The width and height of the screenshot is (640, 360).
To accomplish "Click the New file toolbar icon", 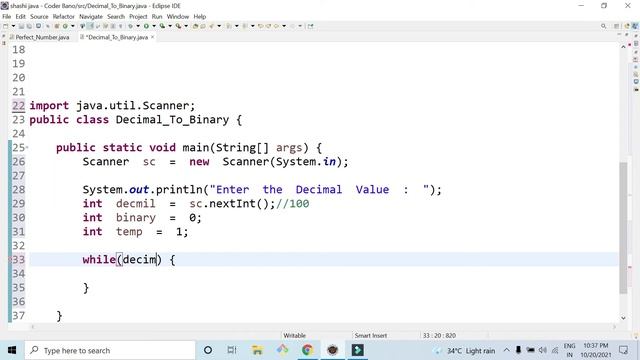I will click(6, 26).
